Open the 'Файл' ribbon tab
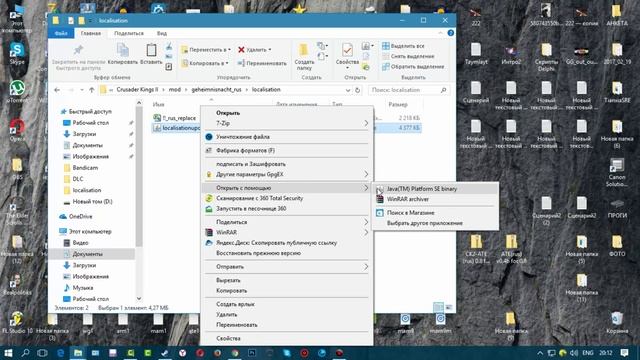 [x=61, y=33]
